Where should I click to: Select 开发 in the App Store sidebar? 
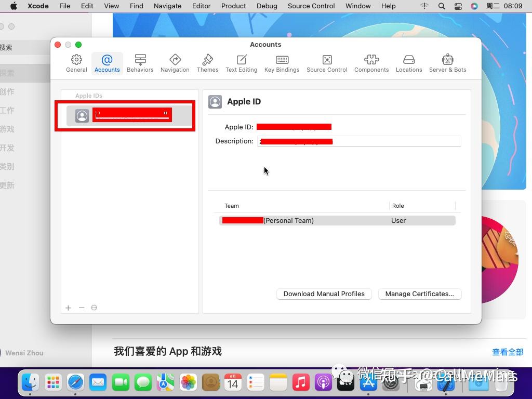7,148
